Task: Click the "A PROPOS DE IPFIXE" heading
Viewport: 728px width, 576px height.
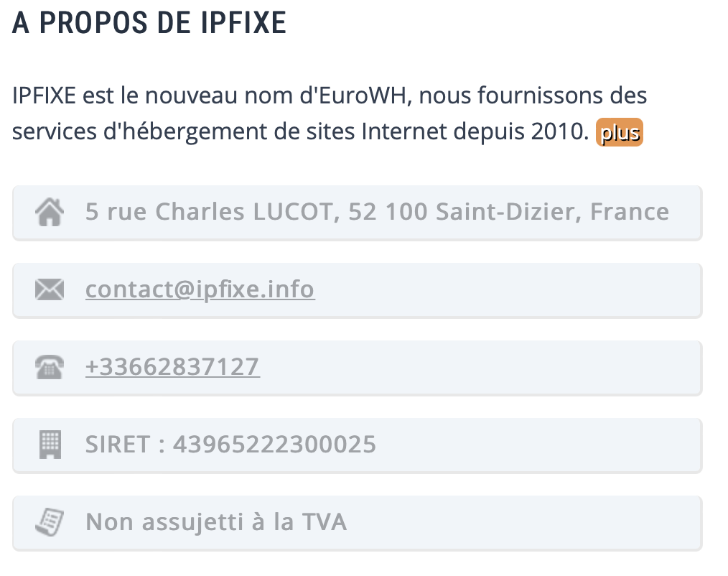Action: (x=149, y=23)
